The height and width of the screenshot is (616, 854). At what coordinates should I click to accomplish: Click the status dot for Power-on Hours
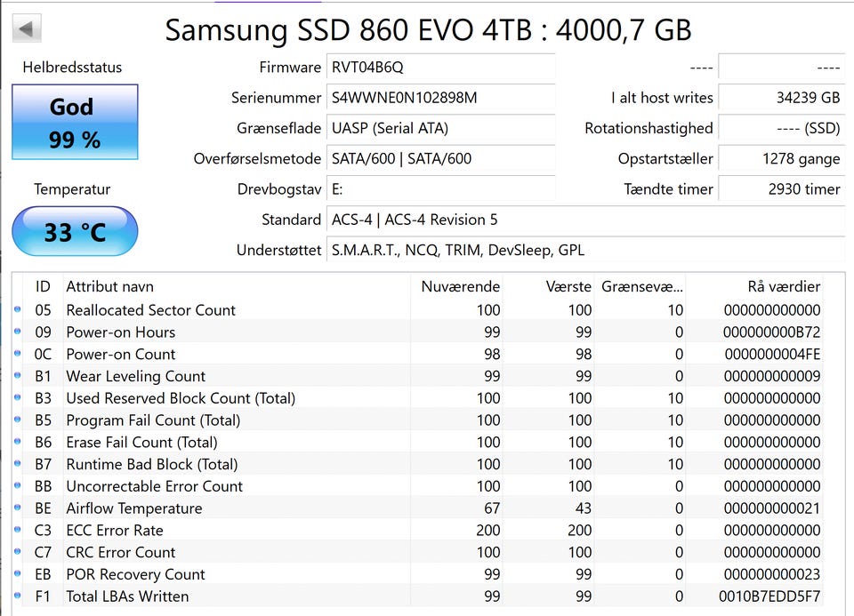18,331
